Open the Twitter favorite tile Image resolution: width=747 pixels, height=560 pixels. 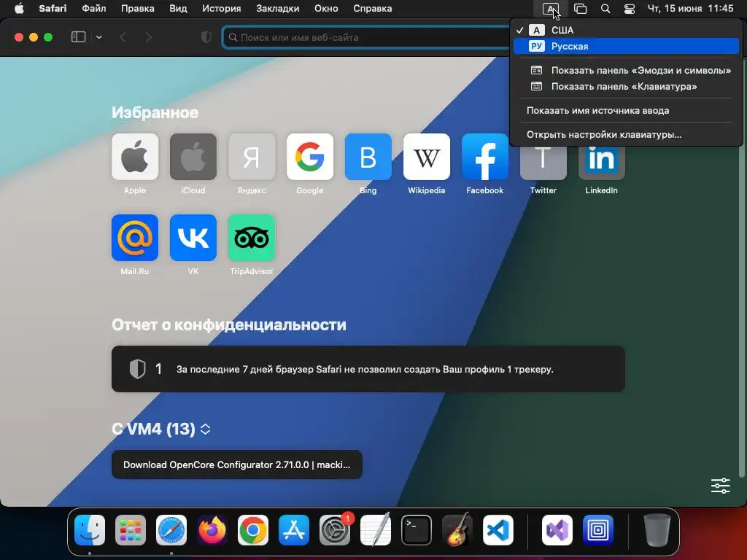point(543,163)
